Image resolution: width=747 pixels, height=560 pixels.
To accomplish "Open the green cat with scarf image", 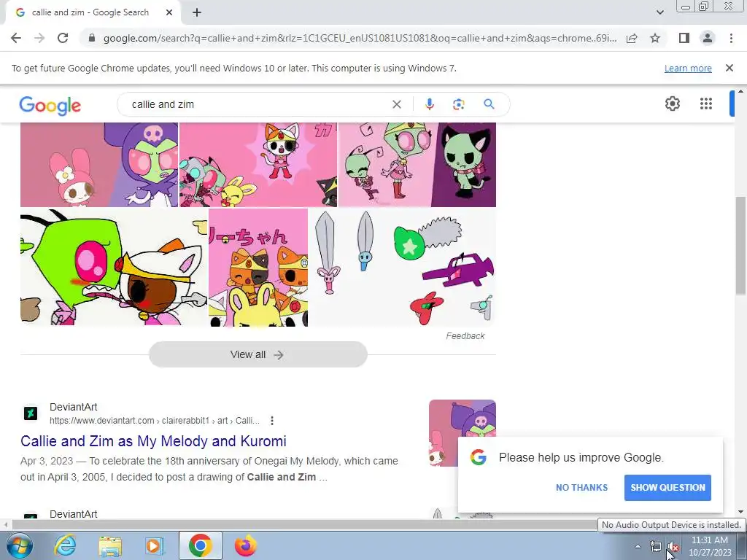I will [x=417, y=165].
